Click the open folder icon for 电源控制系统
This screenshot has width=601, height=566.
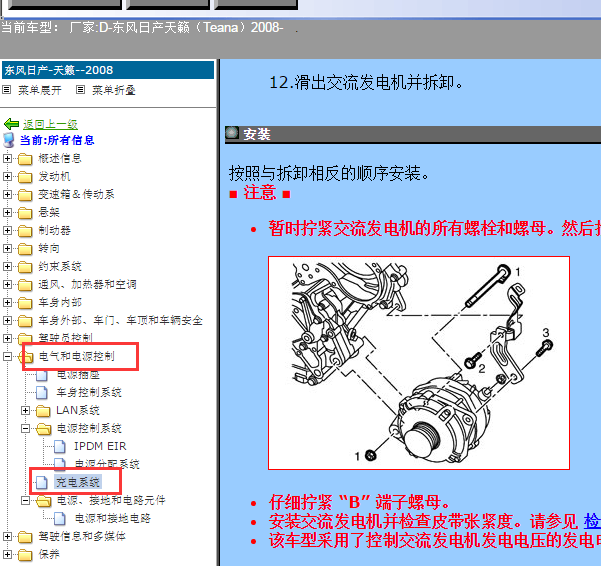43,429
